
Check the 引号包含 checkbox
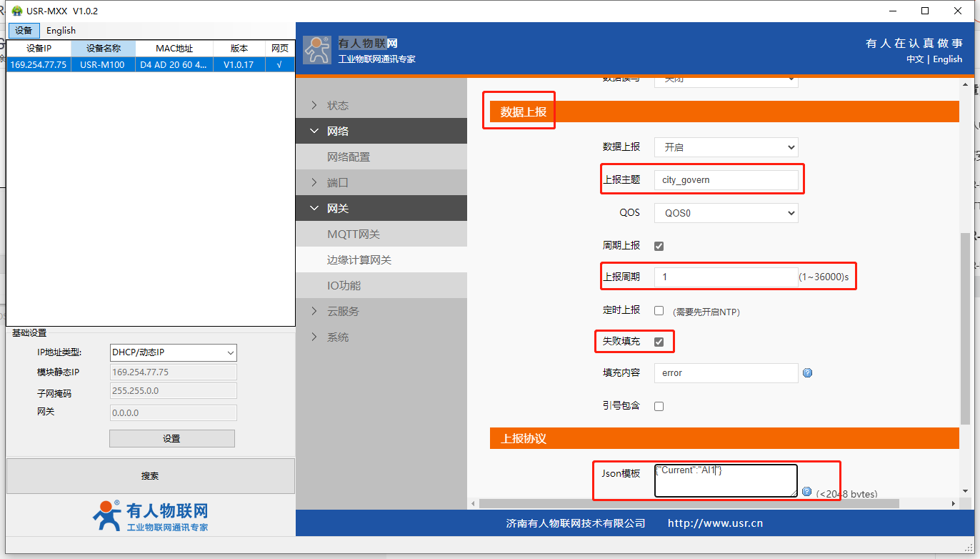659,406
